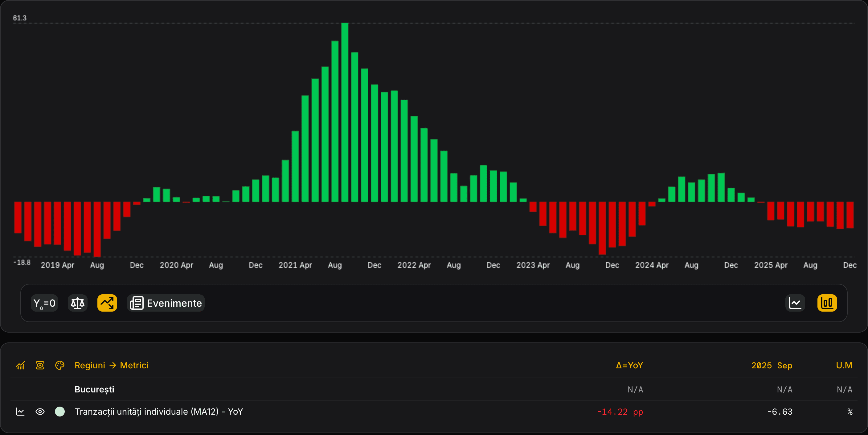Image resolution: width=868 pixels, height=435 pixels.
Task: Open the Evenimente events button
Action: [166, 303]
